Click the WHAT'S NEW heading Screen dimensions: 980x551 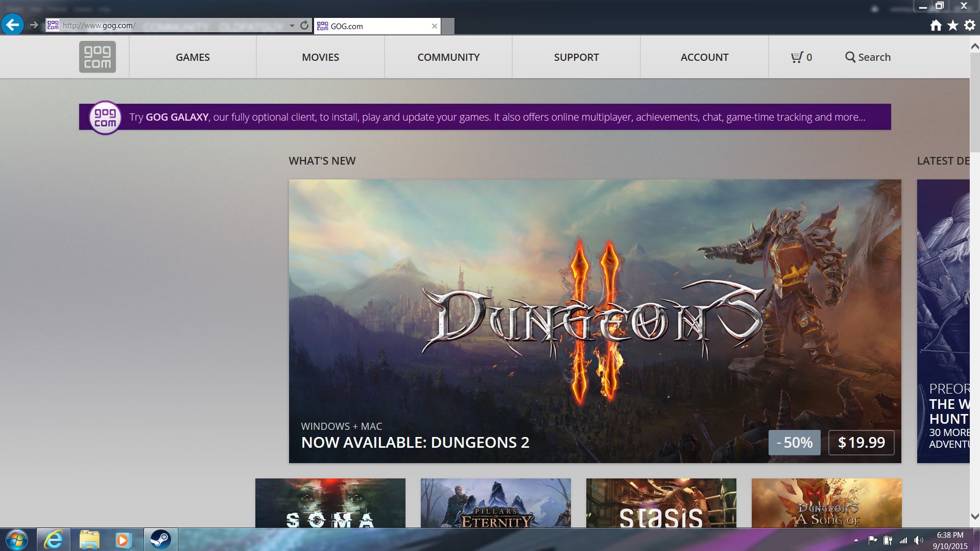[322, 160]
